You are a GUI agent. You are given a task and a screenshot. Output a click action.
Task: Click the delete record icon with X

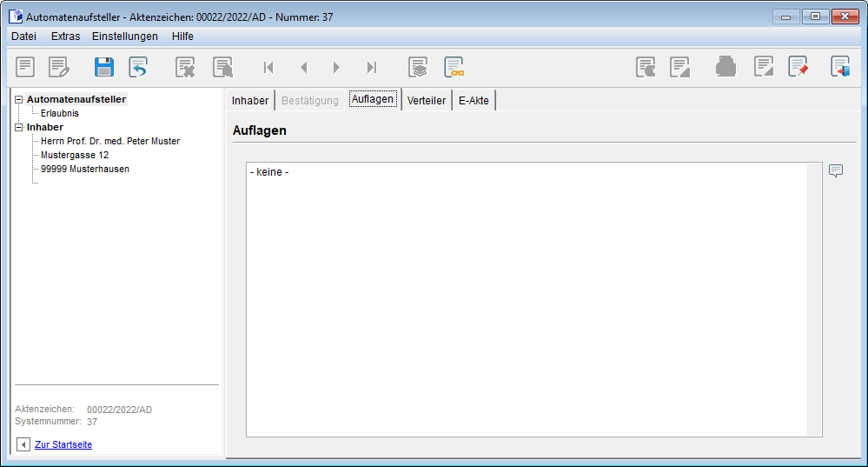(185, 67)
